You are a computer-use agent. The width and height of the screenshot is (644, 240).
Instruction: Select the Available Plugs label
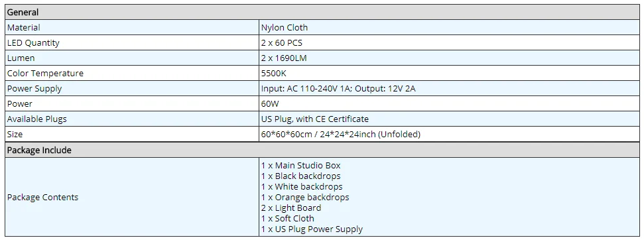click(x=37, y=119)
